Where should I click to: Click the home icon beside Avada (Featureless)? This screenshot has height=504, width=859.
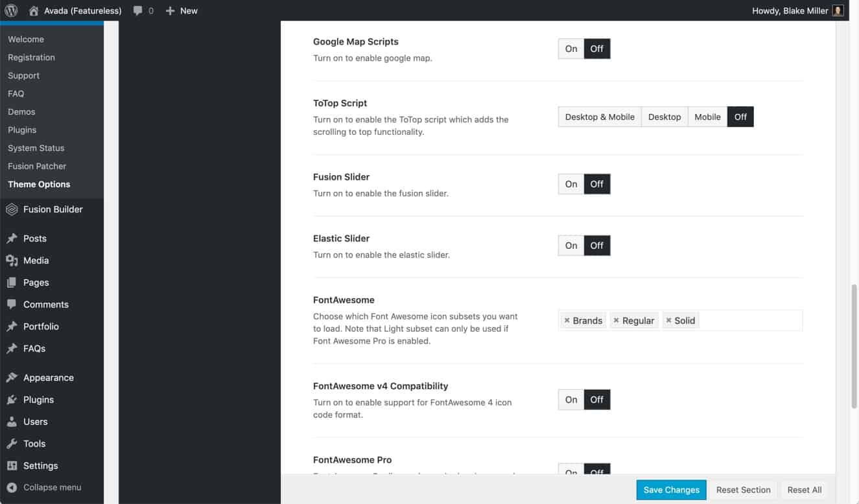coord(34,10)
